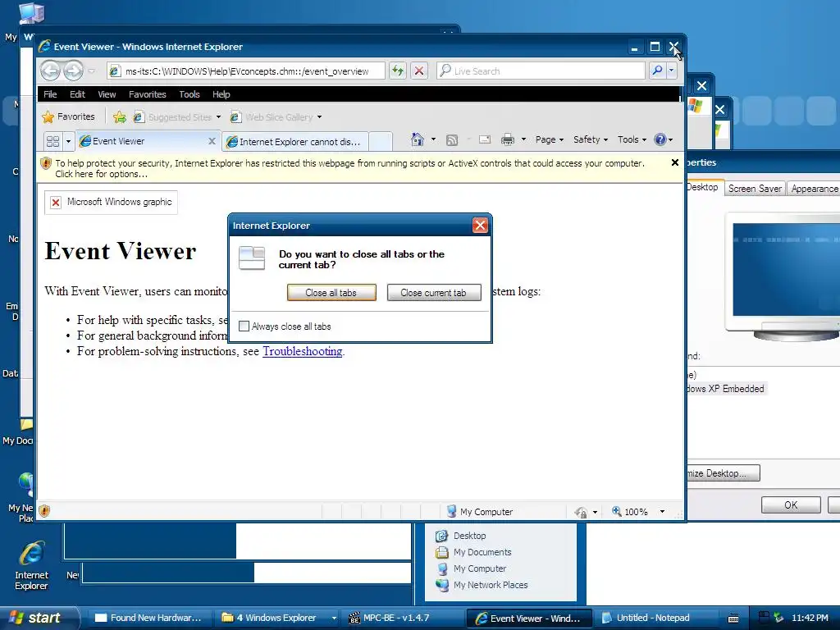This screenshot has height=630, width=840.
Task: Open the Favorites menu
Action: 148,94
